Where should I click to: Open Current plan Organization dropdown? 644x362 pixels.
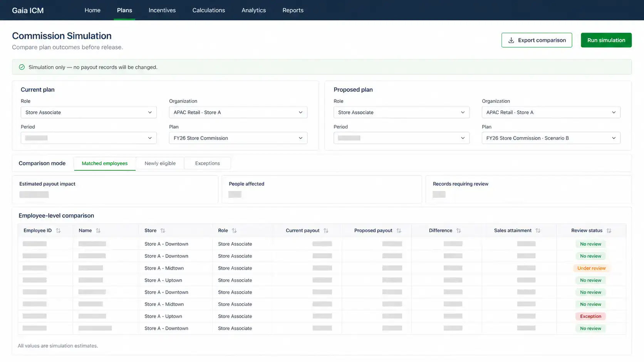pos(238,112)
